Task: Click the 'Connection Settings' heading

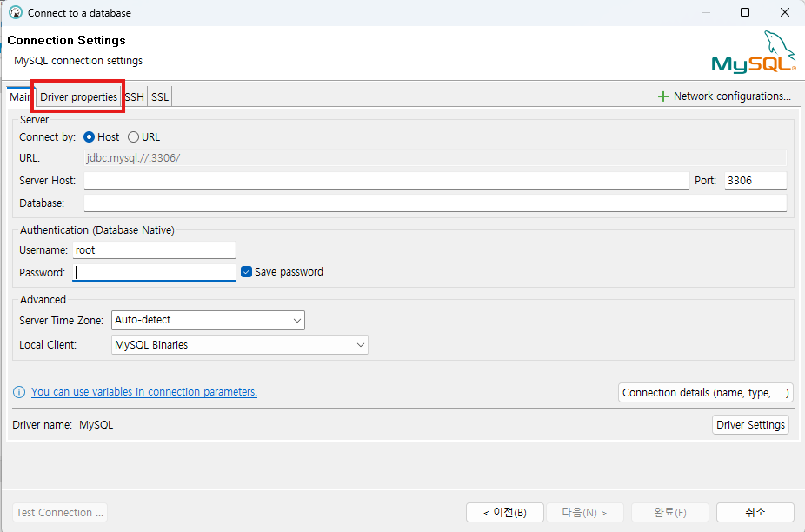Action: (x=66, y=40)
